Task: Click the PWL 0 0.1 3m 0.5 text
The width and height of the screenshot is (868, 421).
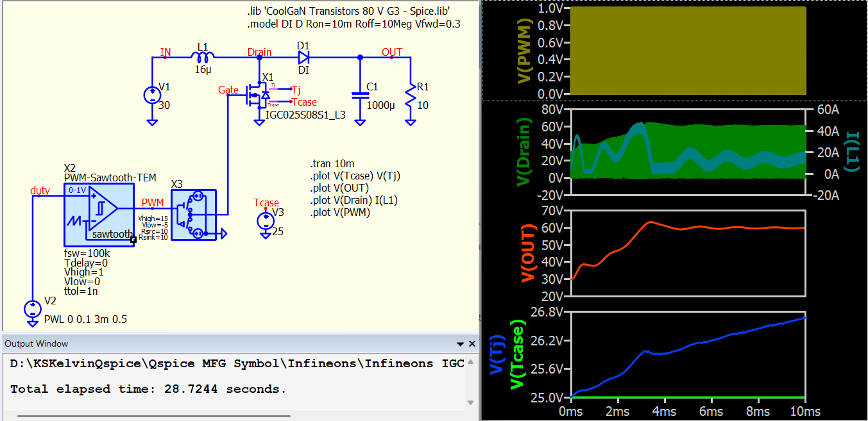Action: pos(85,320)
